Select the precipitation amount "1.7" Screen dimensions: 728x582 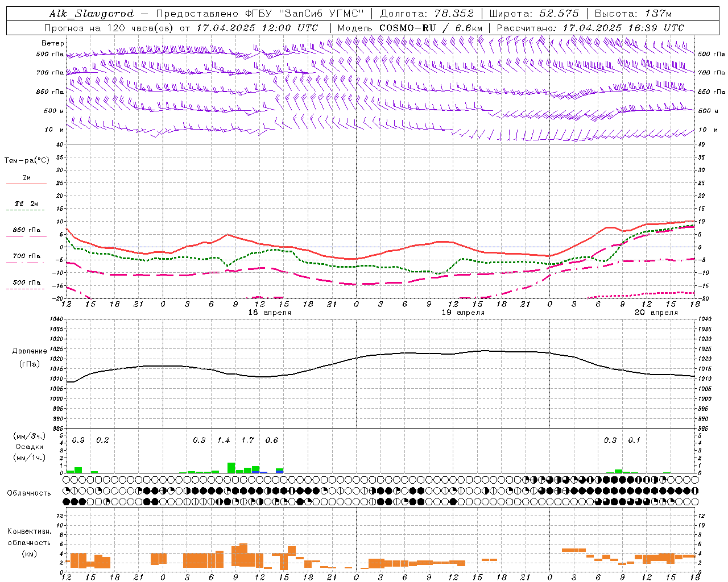click(247, 440)
